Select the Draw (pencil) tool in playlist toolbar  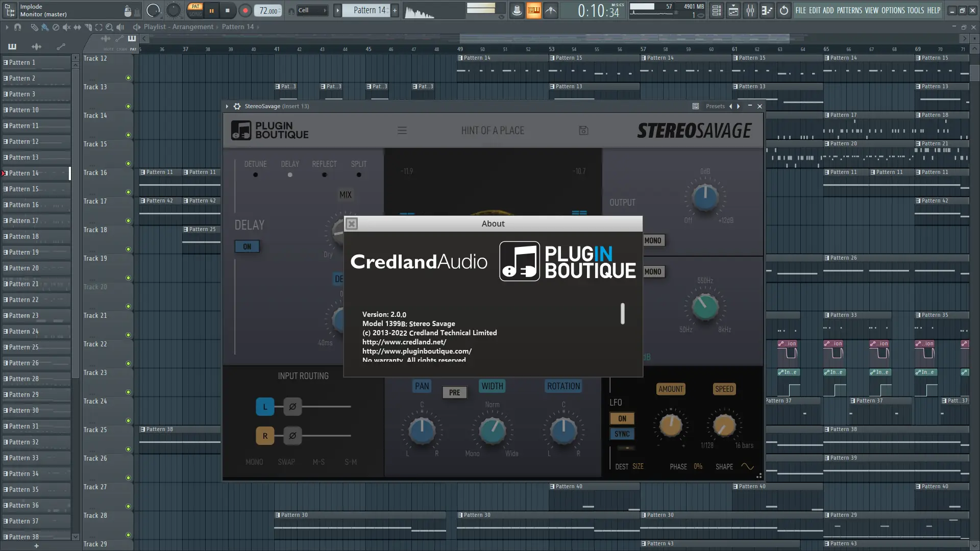[x=35, y=28]
